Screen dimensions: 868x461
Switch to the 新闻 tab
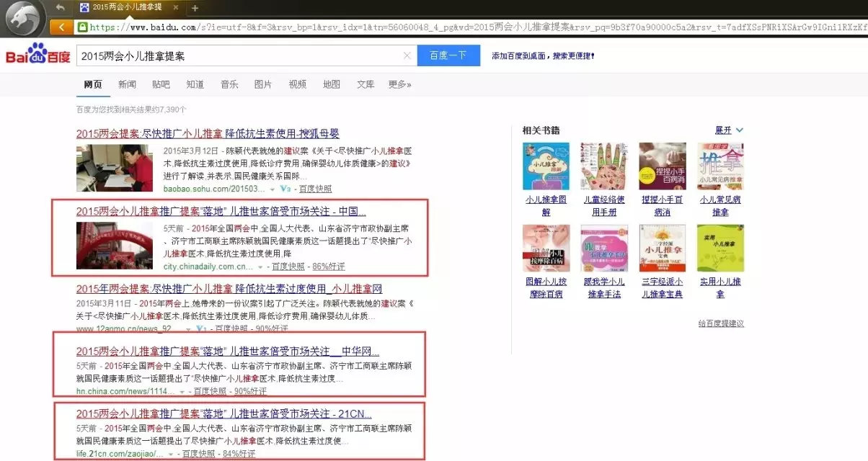[127, 84]
